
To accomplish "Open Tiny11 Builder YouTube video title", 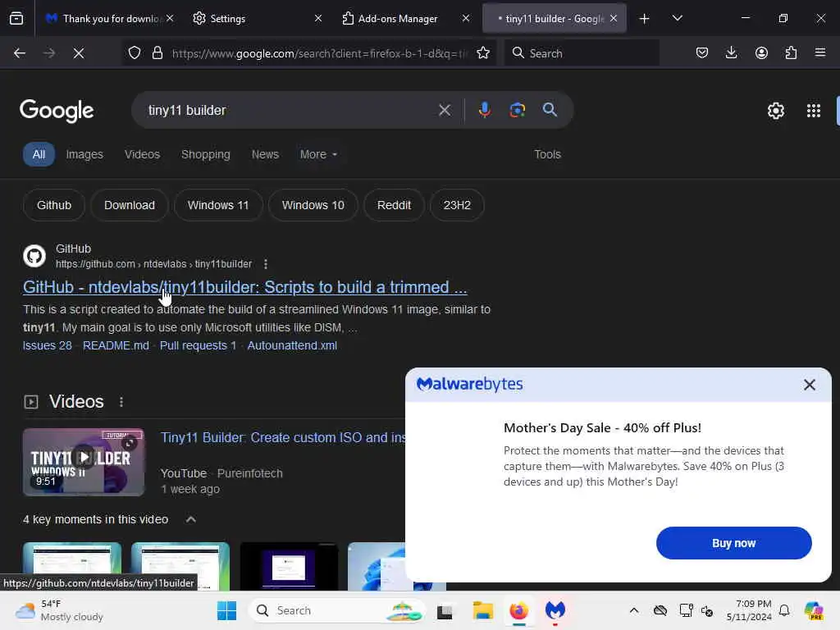I will pyautogui.click(x=283, y=438).
